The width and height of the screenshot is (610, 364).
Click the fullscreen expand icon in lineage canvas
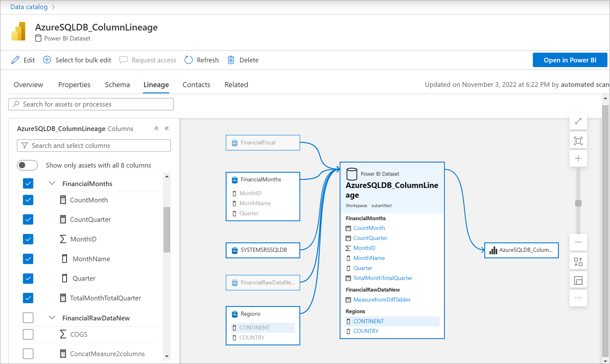pyautogui.click(x=578, y=121)
